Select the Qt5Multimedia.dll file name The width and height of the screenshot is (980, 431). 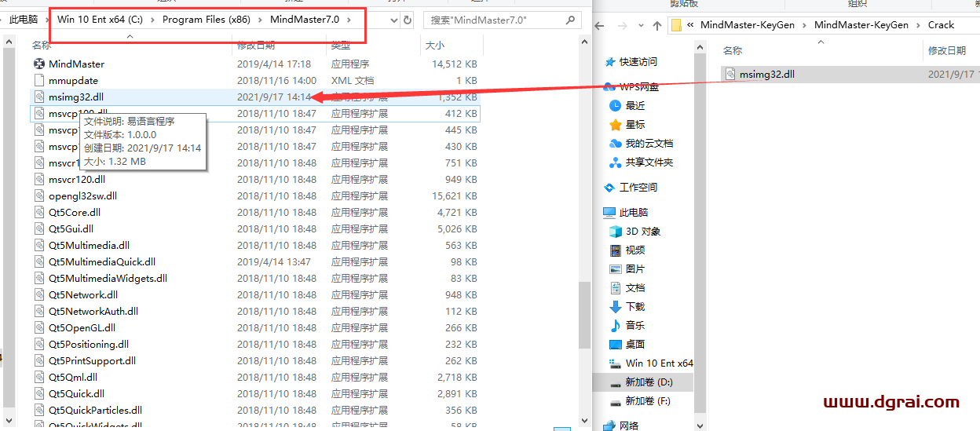pyautogui.click(x=89, y=245)
